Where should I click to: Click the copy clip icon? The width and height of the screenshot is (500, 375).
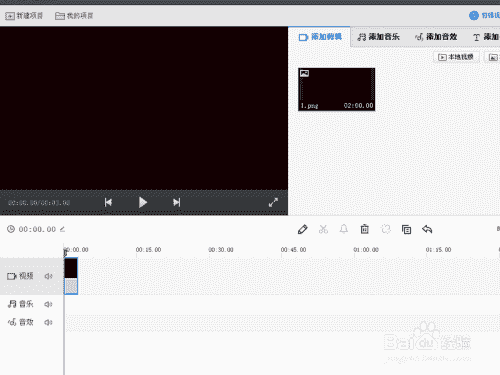(x=406, y=229)
